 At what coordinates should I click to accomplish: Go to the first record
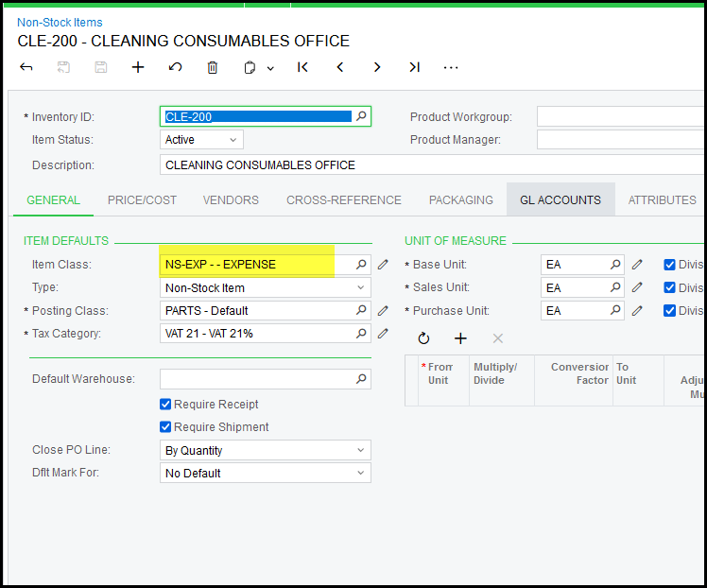tap(302, 67)
